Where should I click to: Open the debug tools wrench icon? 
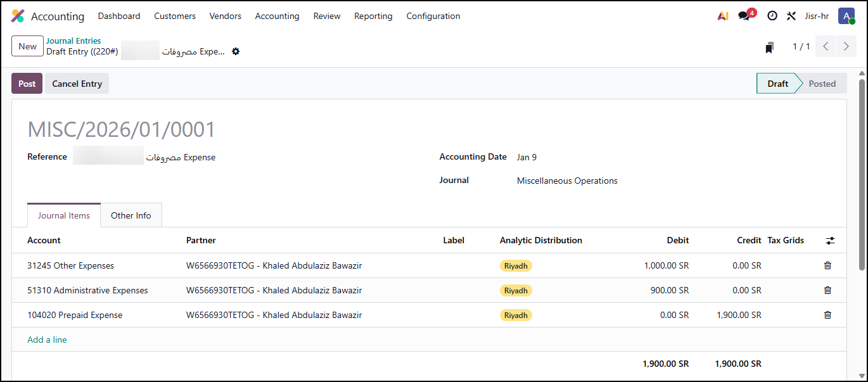coord(791,16)
